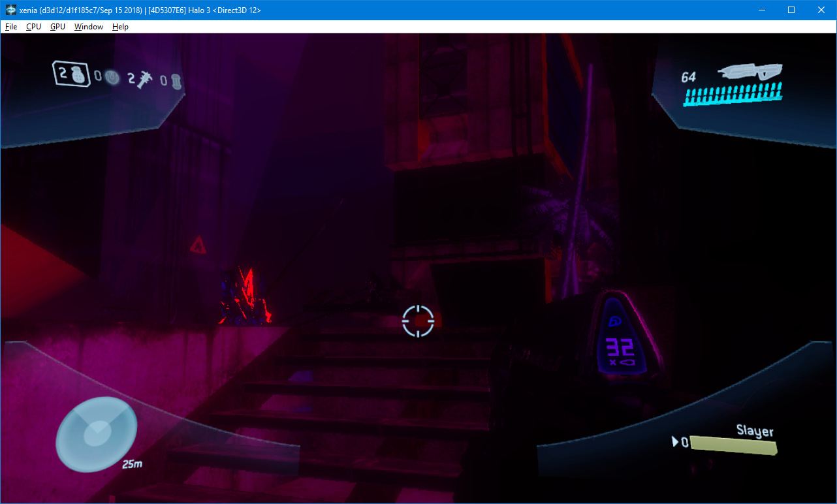837x504 pixels.
Task: Minimize the xenia window
Action: pos(761,10)
